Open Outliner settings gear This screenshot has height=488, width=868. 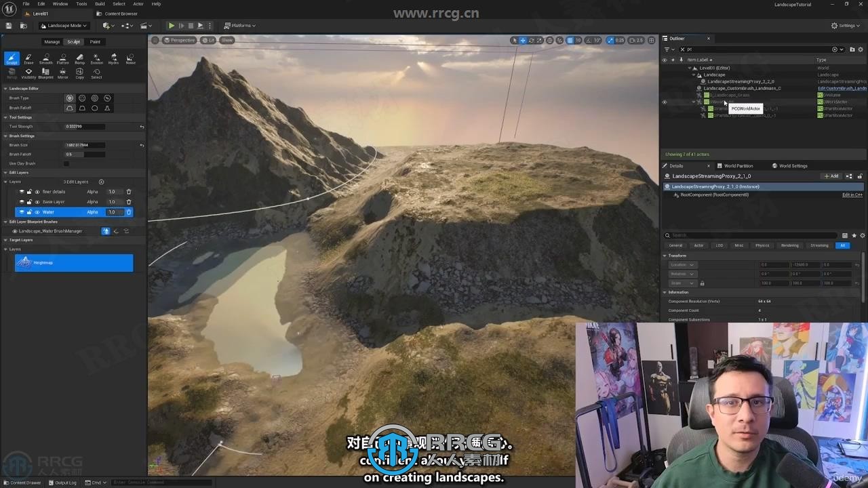click(861, 49)
